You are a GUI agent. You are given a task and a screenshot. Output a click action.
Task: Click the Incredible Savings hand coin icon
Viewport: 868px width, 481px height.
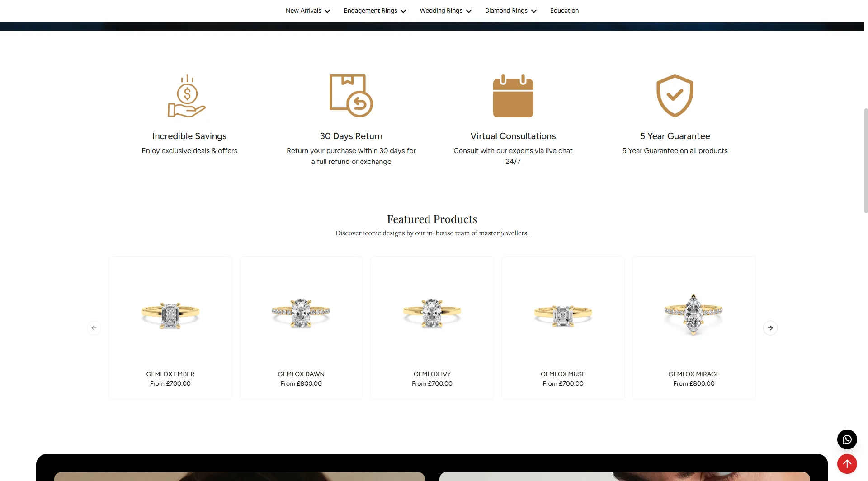tap(187, 96)
